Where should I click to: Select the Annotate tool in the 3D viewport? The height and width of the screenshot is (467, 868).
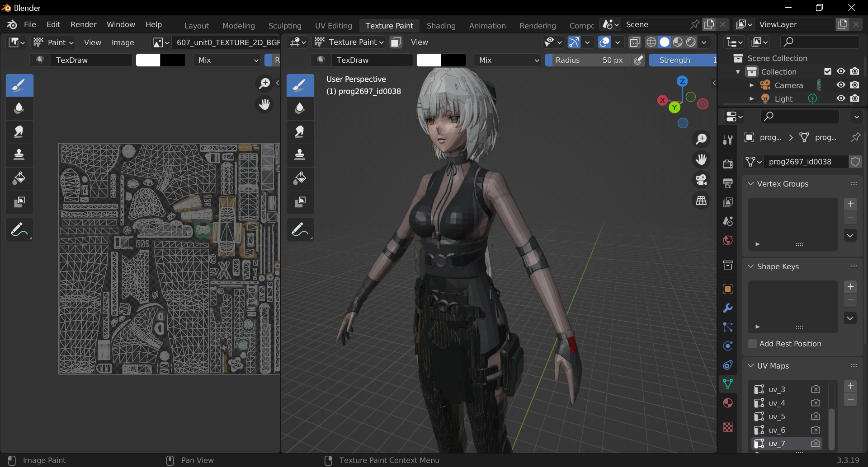(x=300, y=230)
